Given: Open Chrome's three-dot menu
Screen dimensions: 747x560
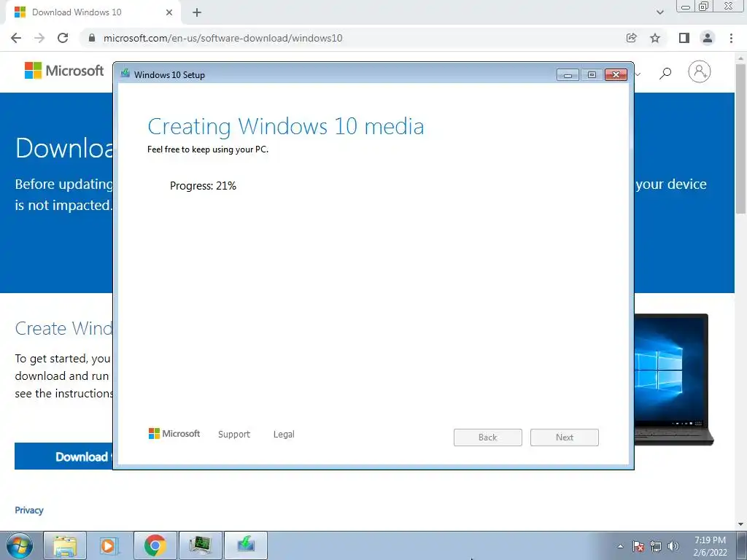Looking at the screenshot, I should tap(731, 38).
